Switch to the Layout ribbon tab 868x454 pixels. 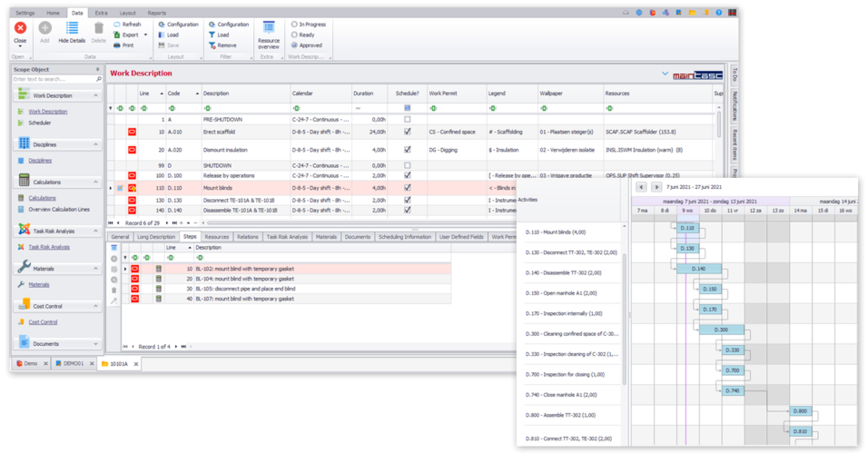[127, 14]
